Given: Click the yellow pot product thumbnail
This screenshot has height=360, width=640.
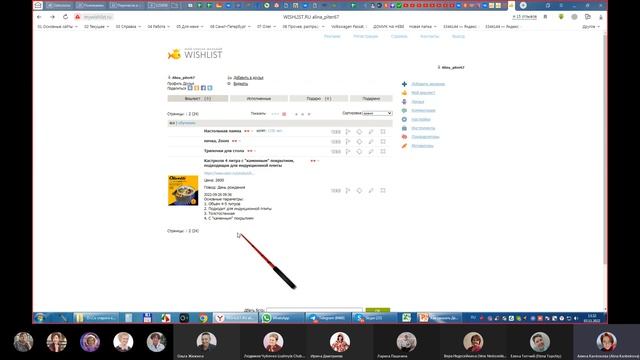Looking at the screenshot, I should tap(183, 190).
